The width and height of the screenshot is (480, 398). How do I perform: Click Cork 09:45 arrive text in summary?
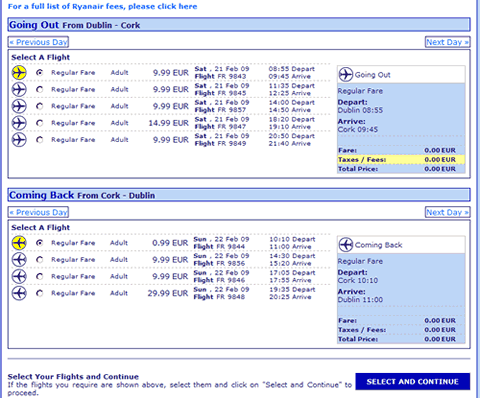[358, 129]
